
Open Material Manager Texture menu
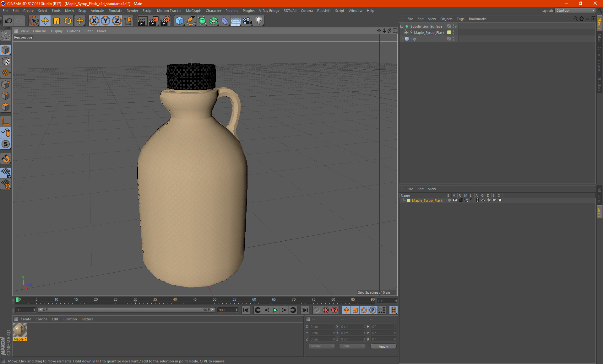pyautogui.click(x=87, y=319)
